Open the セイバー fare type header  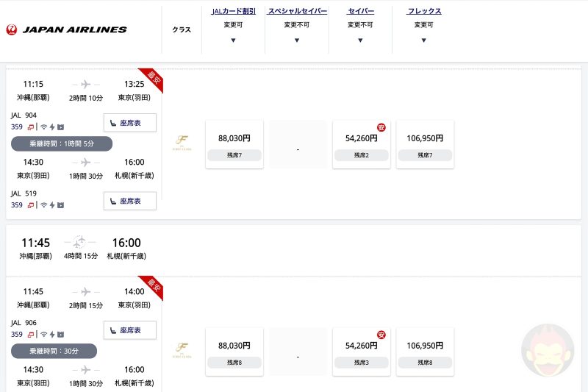(360, 12)
